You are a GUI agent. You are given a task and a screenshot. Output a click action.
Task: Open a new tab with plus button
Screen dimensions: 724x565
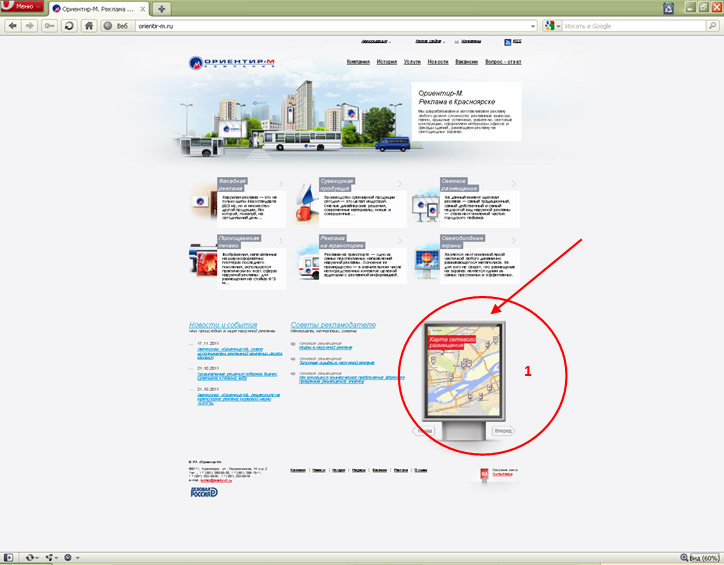click(162, 8)
